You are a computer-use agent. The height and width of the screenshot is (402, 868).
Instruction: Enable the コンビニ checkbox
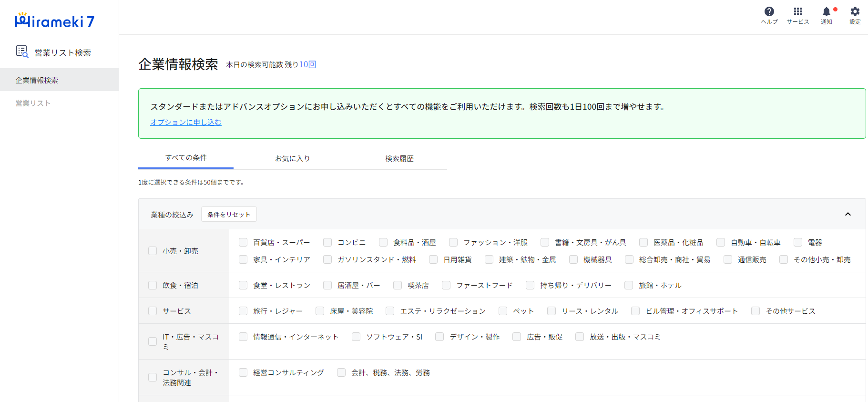click(x=327, y=242)
